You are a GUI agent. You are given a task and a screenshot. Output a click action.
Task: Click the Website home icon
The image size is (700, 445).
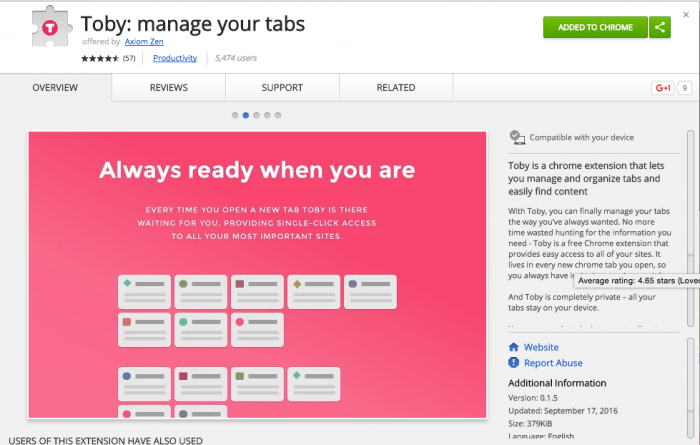(514, 347)
